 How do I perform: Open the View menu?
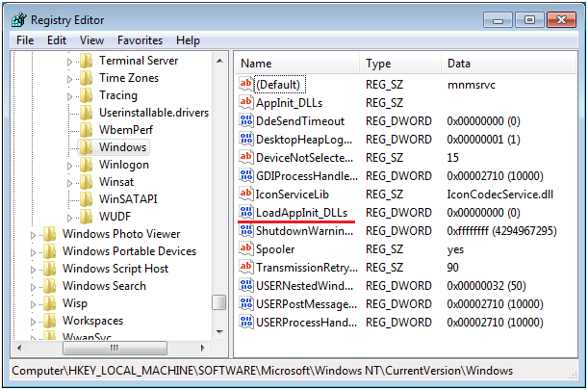click(x=91, y=40)
